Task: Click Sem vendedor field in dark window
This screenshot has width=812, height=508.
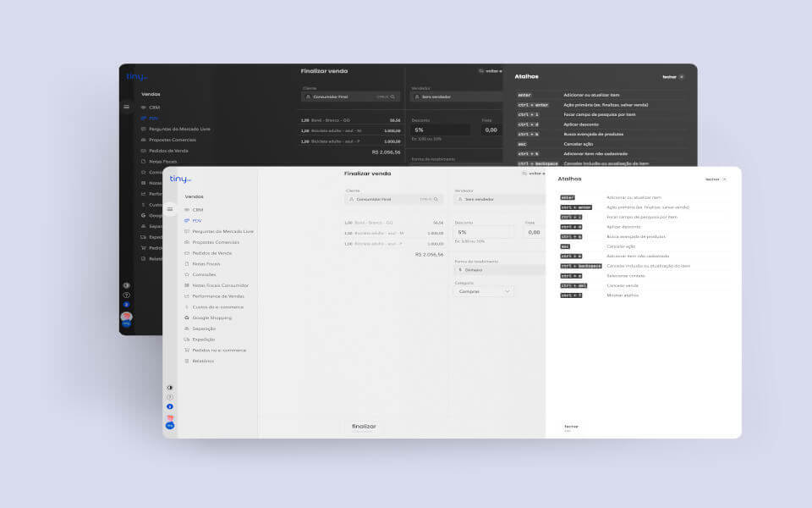Action: point(456,97)
